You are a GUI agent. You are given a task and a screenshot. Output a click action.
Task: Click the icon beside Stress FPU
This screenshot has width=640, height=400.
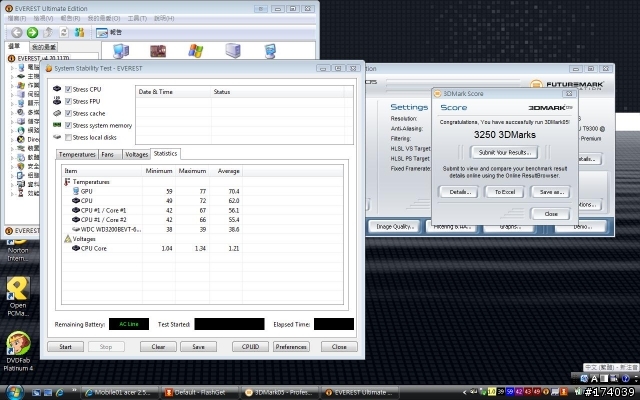57,101
